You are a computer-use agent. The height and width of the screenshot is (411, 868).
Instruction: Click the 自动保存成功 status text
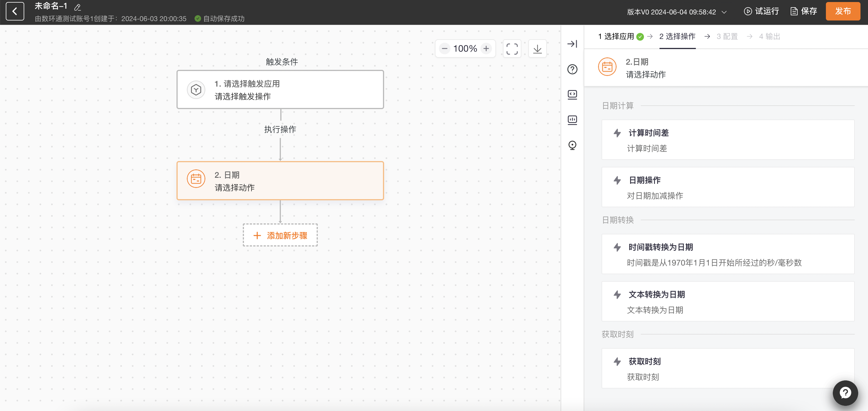(x=223, y=18)
